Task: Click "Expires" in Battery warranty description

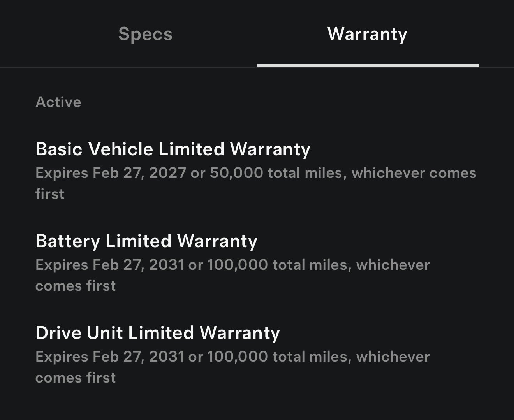Action: (x=62, y=265)
